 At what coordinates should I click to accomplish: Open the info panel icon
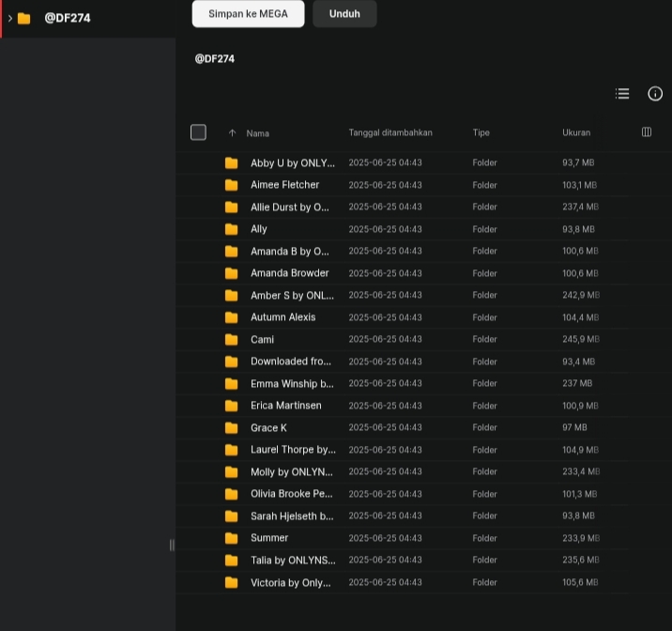655,94
